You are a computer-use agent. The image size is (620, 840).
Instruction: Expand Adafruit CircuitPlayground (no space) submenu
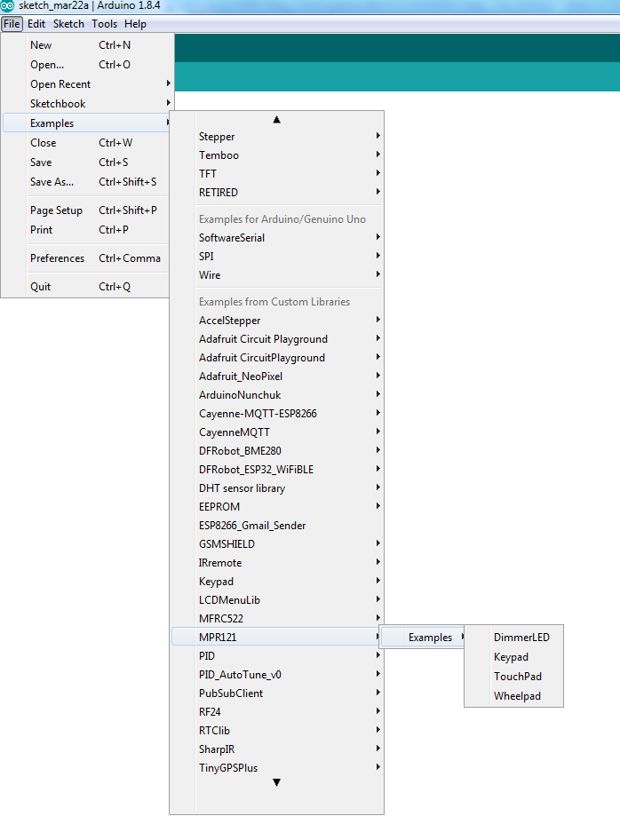pyautogui.click(x=276, y=358)
